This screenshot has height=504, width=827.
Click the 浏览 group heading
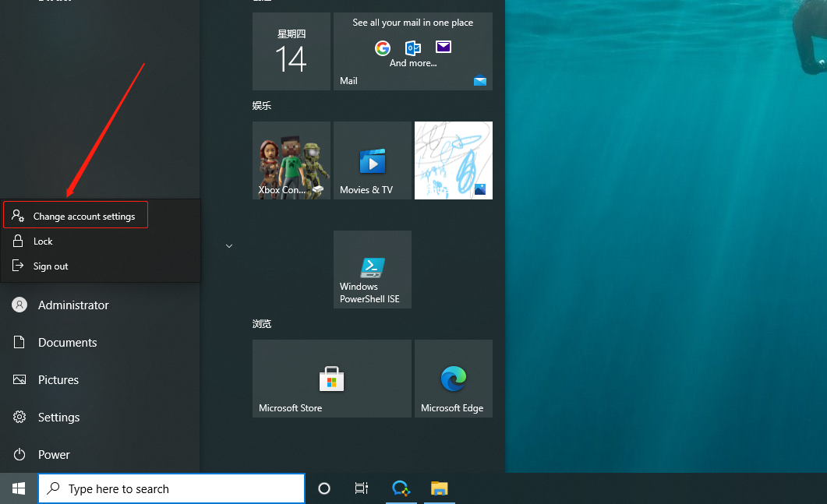tap(262, 324)
